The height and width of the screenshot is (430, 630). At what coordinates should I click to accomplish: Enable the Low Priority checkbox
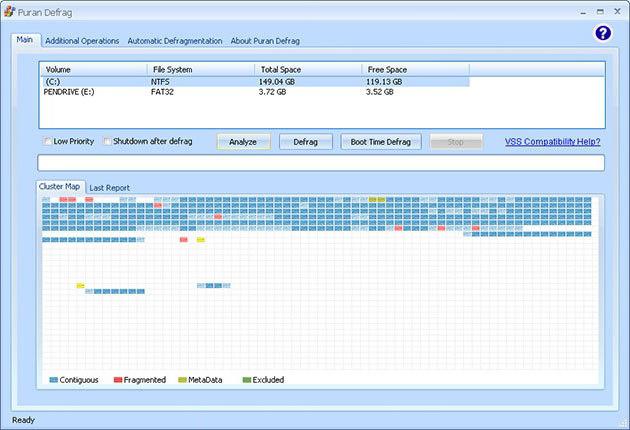click(x=47, y=141)
